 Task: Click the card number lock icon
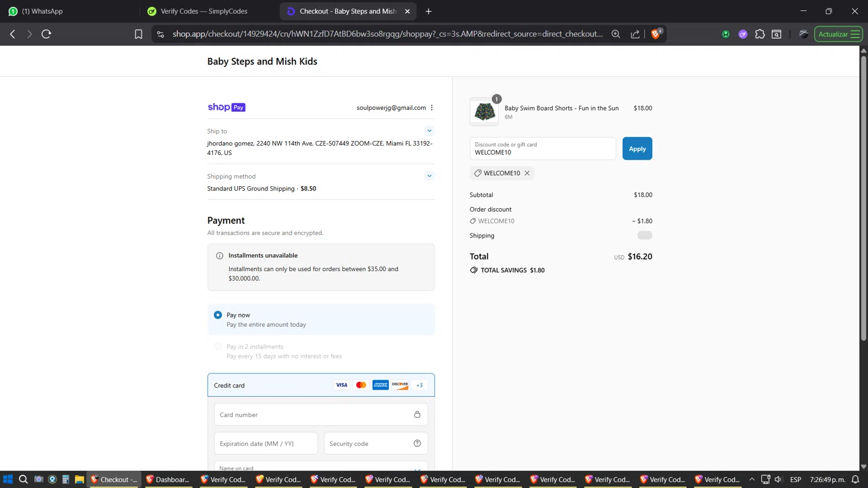click(x=417, y=415)
